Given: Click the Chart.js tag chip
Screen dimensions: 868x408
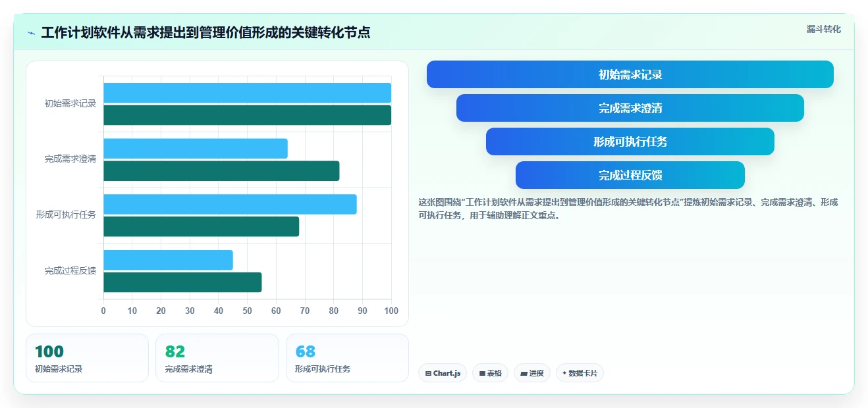Looking at the screenshot, I should point(443,373).
